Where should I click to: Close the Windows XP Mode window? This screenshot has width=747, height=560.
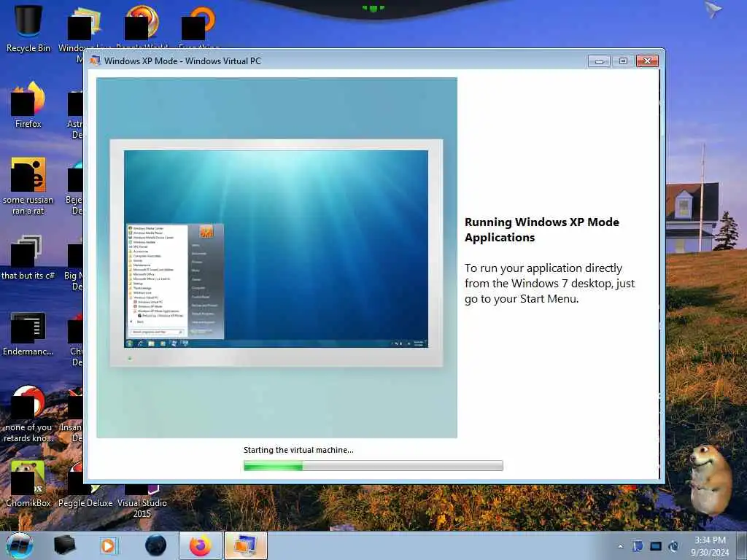[x=648, y=61]
